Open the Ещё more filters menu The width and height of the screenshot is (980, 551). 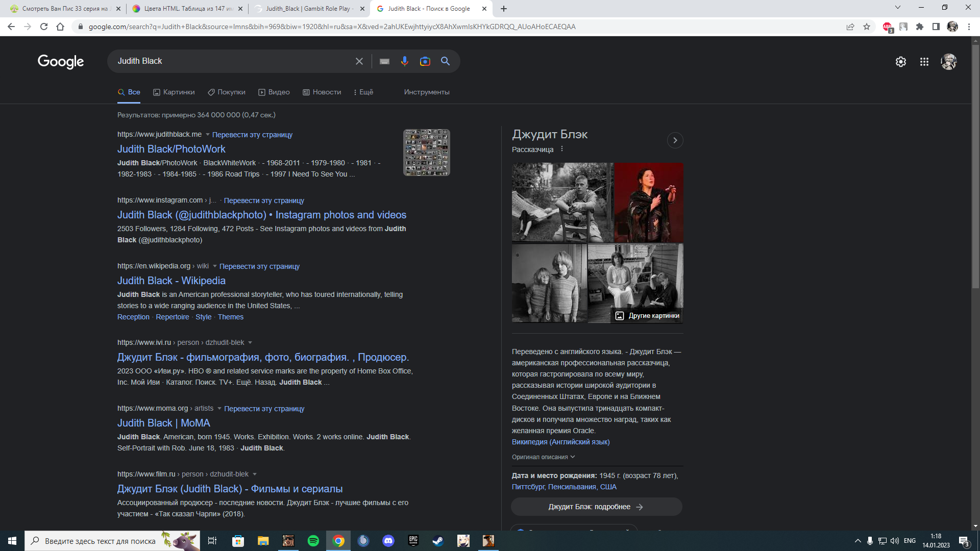click(x=363, y=92)
